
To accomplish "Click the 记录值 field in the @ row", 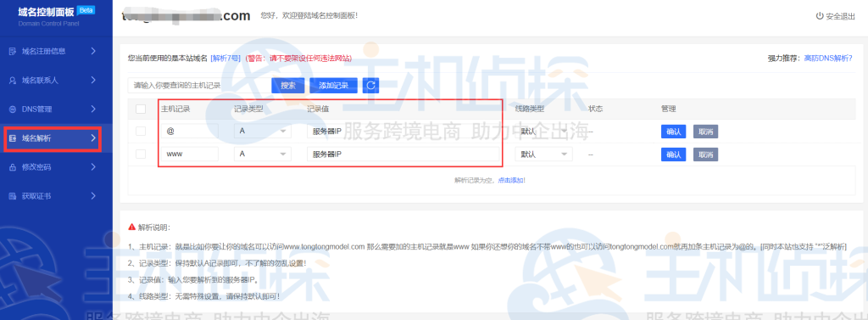I will click(x=403, y=132).
